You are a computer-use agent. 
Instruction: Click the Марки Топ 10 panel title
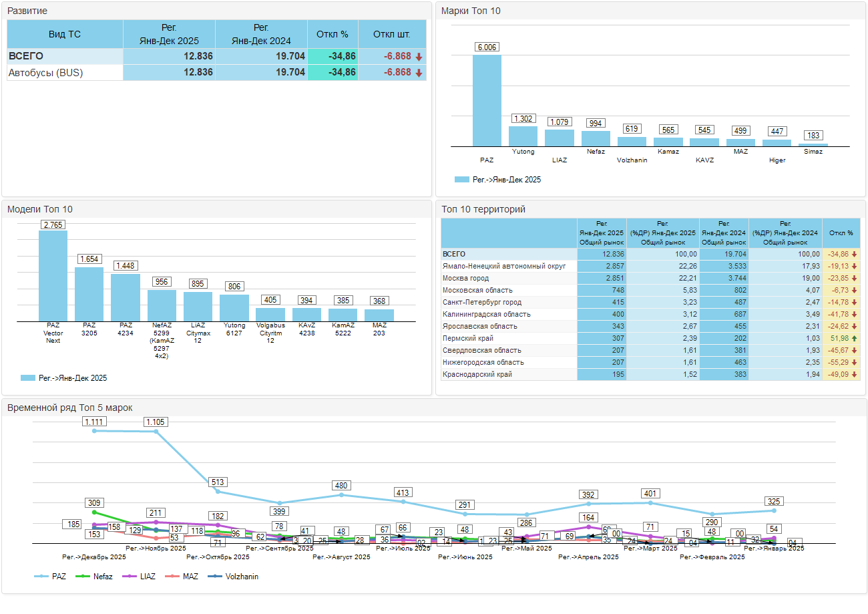pos(471,11)
